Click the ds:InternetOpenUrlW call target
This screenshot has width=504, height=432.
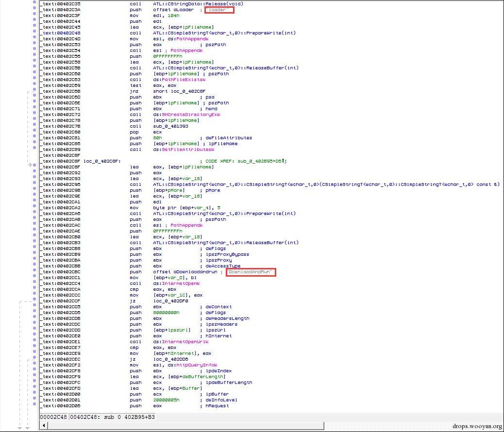tap(181, 342)
